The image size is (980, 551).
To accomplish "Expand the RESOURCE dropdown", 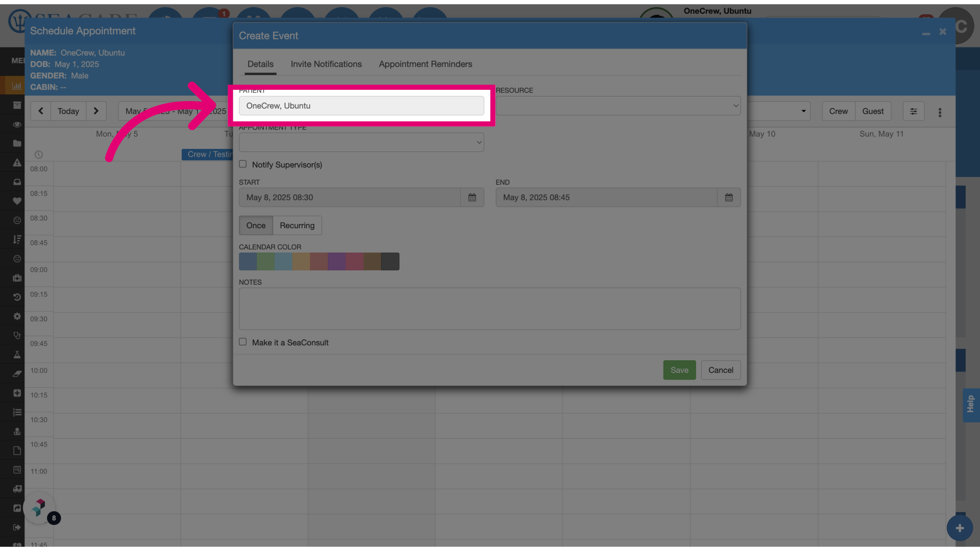I will click(618, 106).
